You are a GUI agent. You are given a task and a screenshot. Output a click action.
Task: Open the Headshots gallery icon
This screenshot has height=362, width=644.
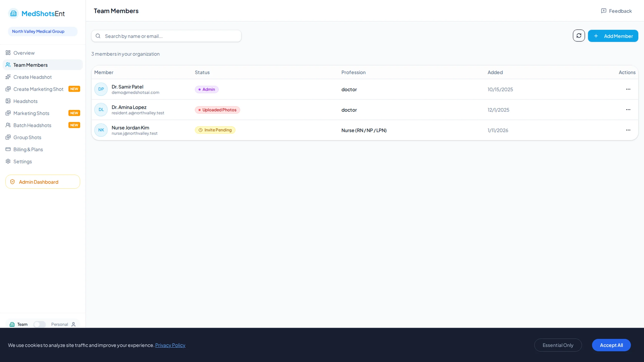point(8,101)
